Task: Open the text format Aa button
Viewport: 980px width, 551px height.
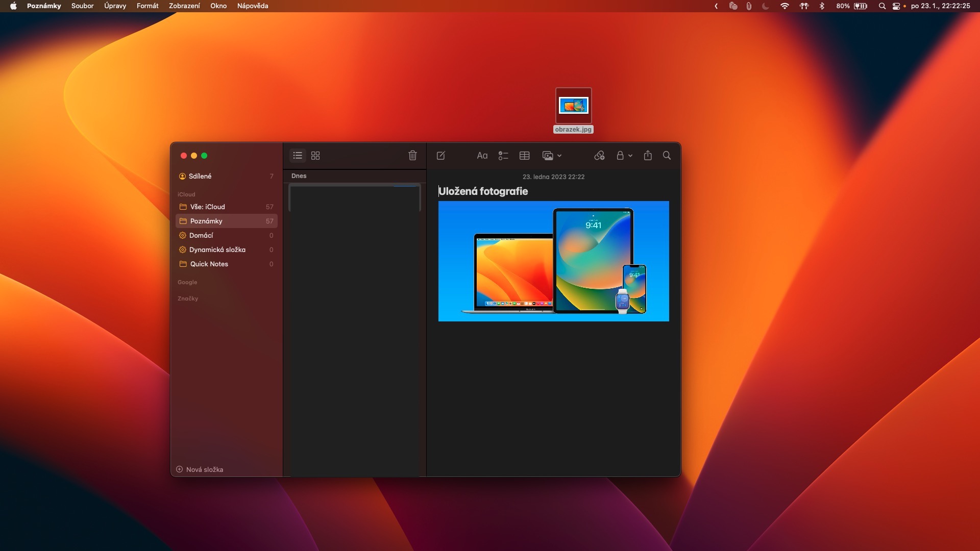Action: [x=482, y=156]
